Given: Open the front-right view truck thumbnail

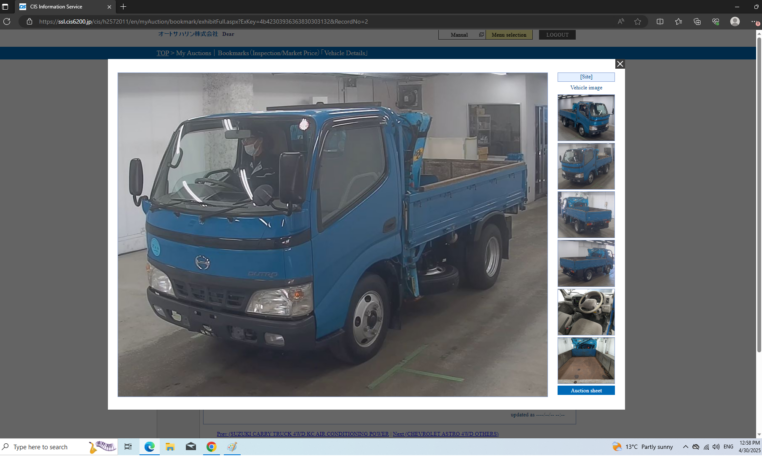Looking at the screenshot, I should (586, 118).
